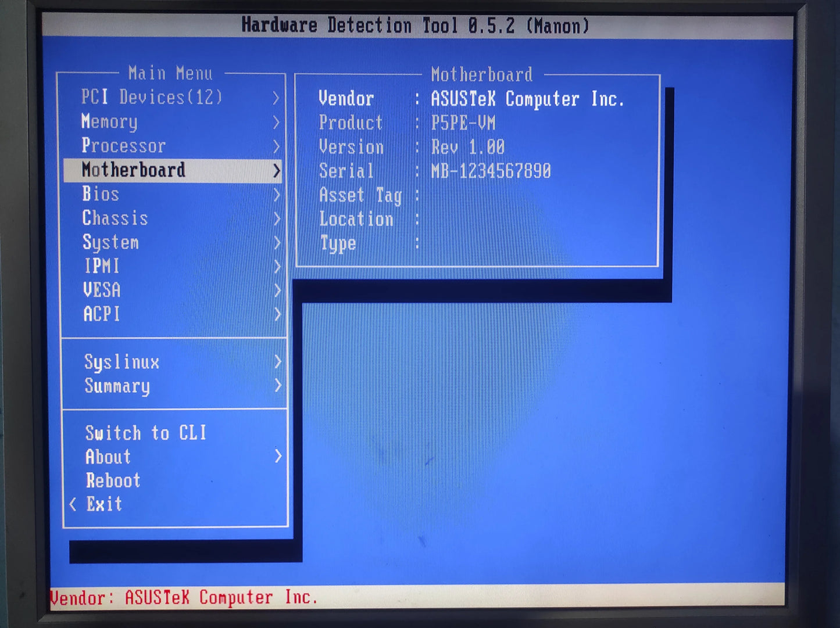Click the Motherboard submenu arrow
Viewport: 840px width, 628px height.
point(277,171)
